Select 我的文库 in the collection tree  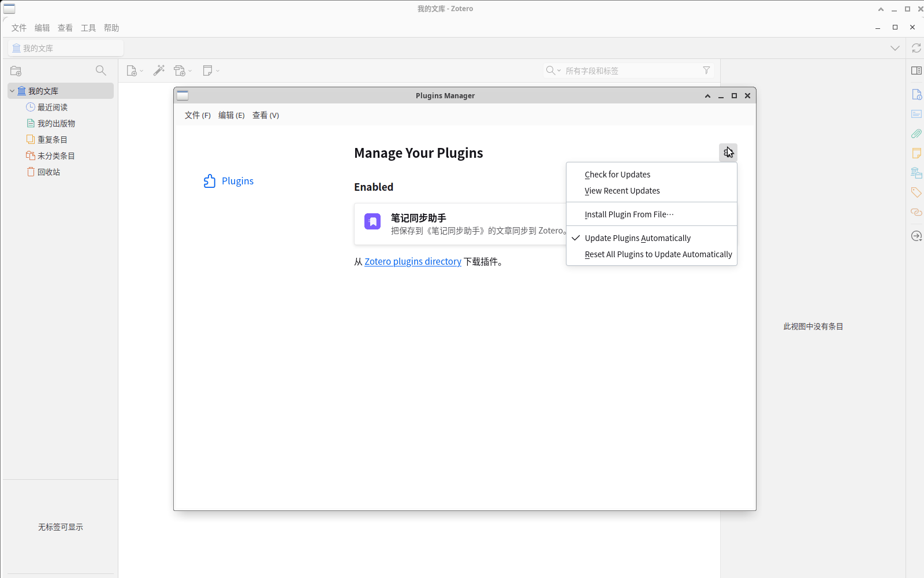click(61, 91)
